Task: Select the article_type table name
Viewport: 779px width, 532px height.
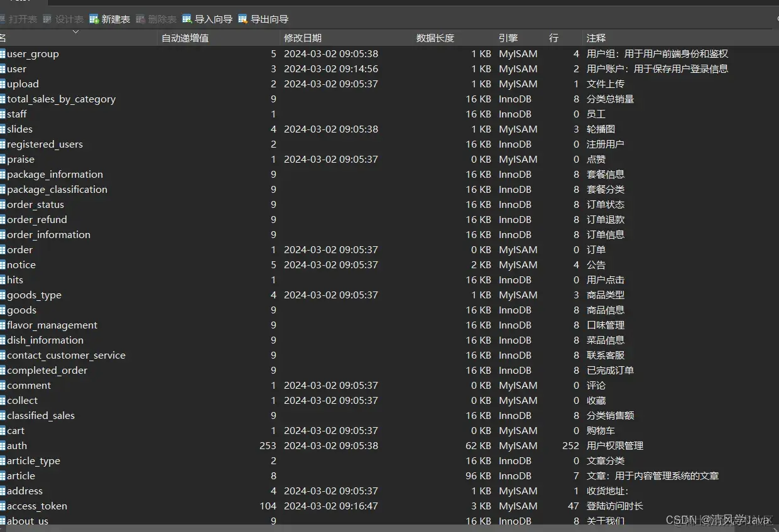Action: coord(33,461)
